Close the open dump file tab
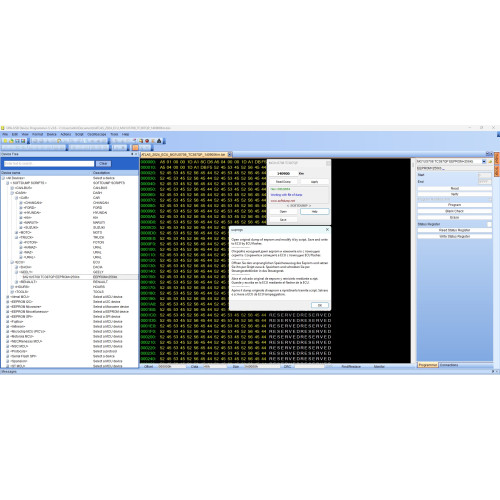 click(230, 154)
